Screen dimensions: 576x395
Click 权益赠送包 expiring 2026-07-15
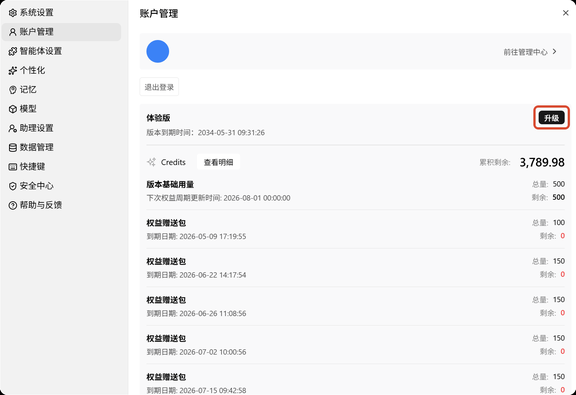coord(166,377)
